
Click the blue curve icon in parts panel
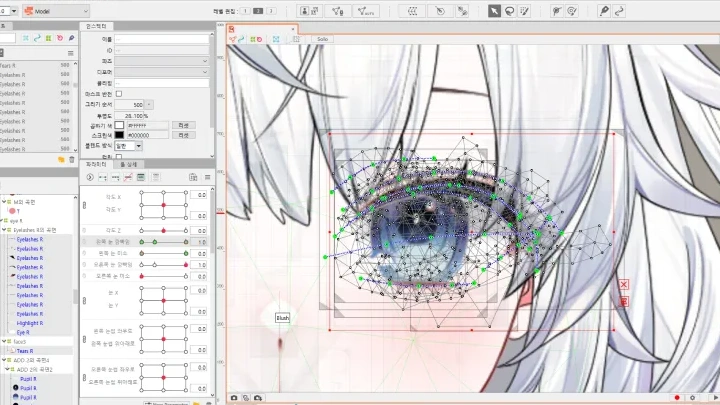point(37,38)
